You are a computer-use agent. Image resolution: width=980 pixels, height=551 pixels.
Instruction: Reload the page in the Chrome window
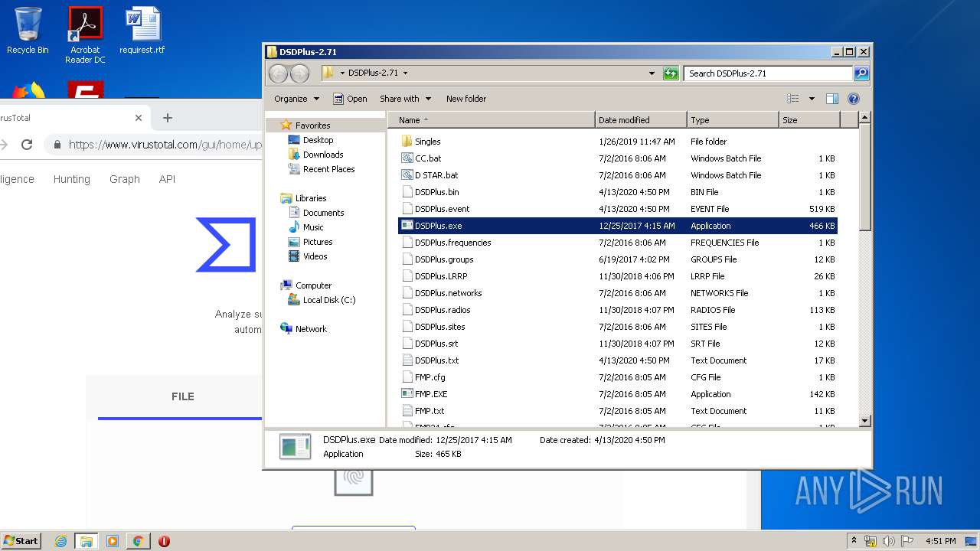click(x=27, y=144)
